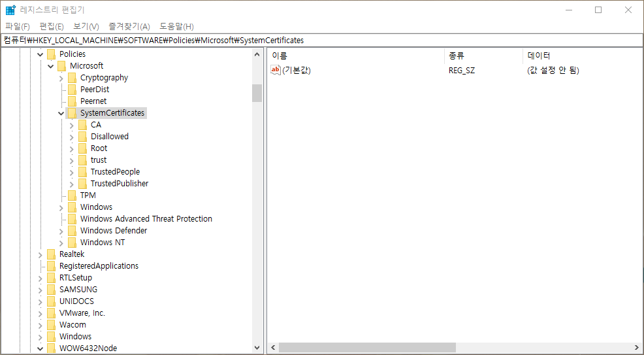Click the Cryptography folder icon
The height and width of the screenshot is (355, 644).
point(72,78)
